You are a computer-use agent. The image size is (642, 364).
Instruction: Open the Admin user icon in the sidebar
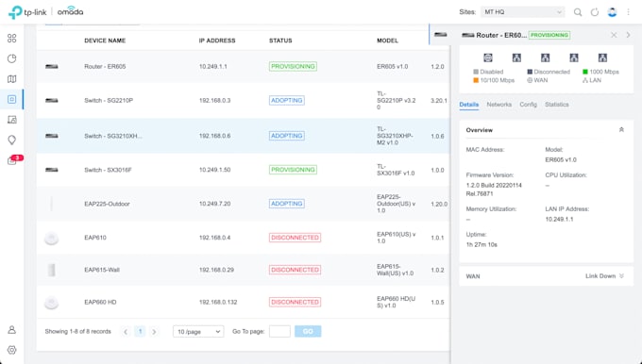12,330
